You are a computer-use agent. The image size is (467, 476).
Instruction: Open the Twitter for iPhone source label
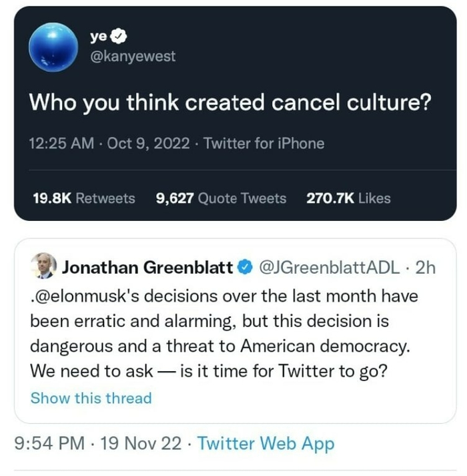264,144
